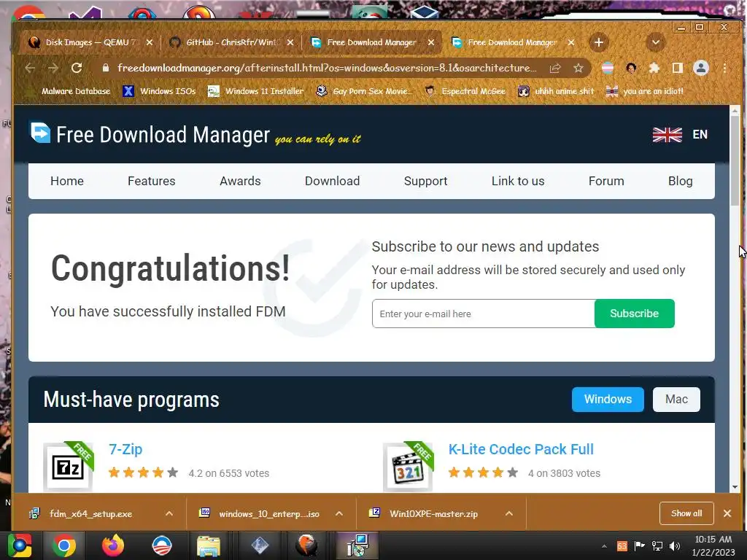The width and height of the screenshot is (747, 560).
Task: Open the Chrome extensions puzzle icon
Action: [x=654, y=68]
